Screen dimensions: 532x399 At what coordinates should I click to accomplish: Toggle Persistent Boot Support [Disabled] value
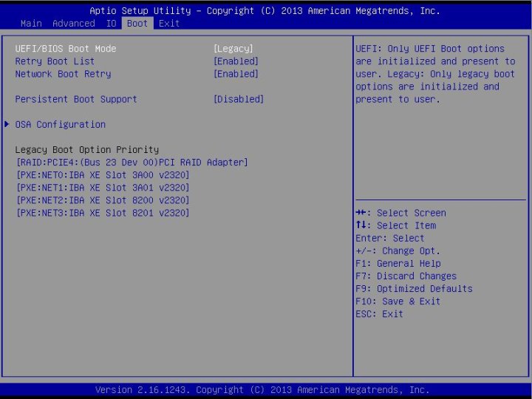[239, 99]
